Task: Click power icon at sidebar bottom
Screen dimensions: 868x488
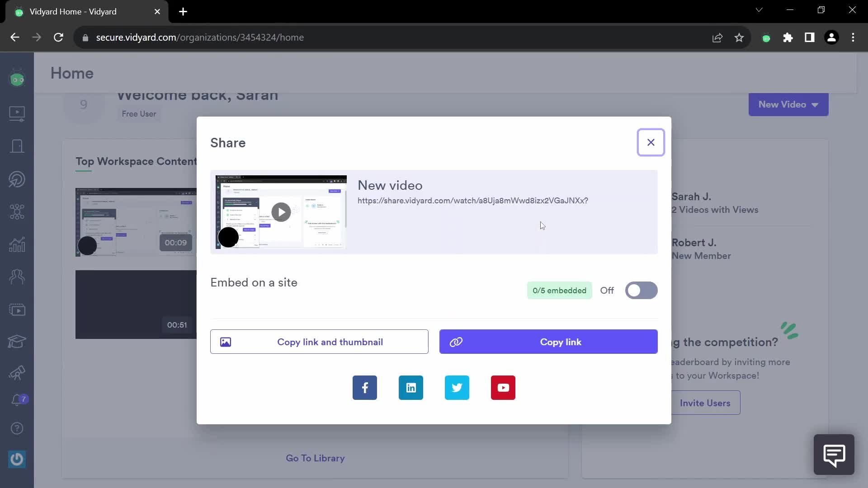Action: 17,460
